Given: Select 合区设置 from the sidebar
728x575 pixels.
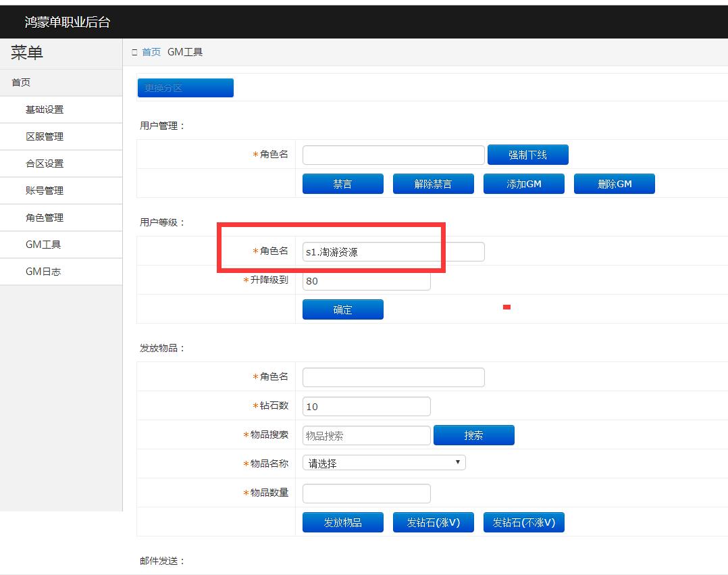Looking at the screenshot, I should (x=45, y=164).
